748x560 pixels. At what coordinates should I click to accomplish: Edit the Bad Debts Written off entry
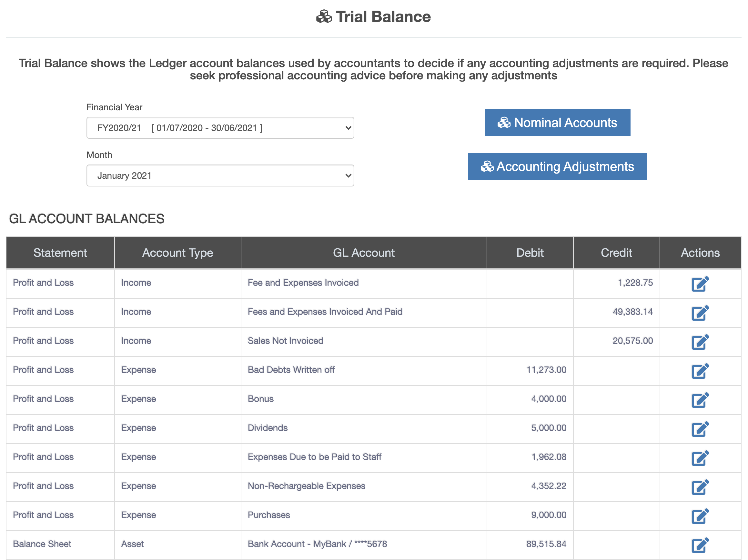tap(700, 371)
